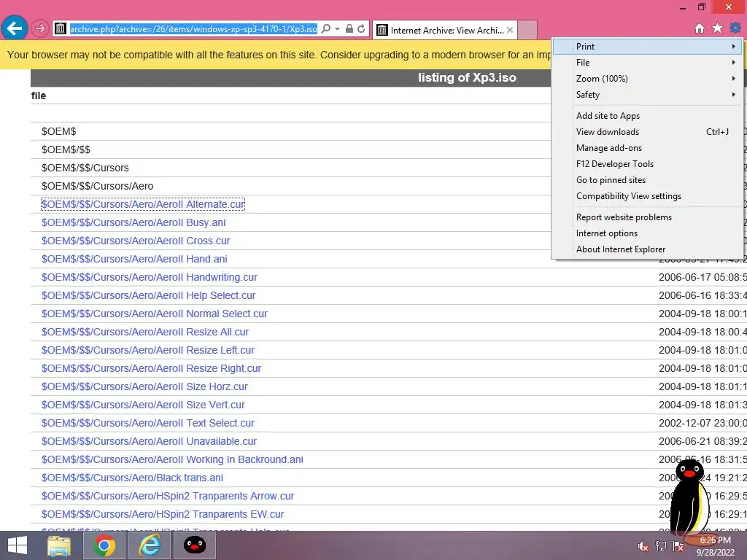
Task: Open AeroII Size Vert.cur link
Action: [143, 405]
